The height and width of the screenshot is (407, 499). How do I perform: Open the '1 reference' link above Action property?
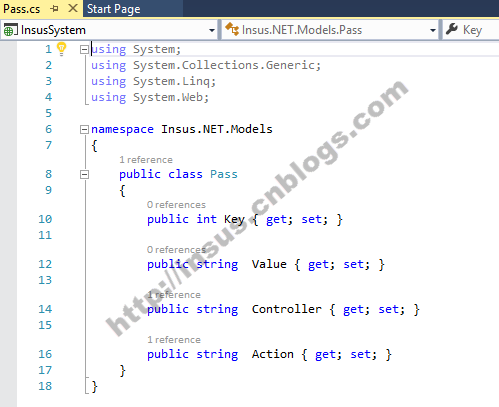pos(174,340)
